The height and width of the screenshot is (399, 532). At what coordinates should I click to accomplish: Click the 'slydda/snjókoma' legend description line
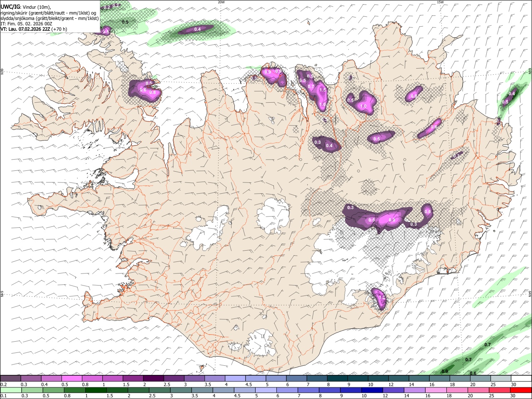pyautogui.click(x=49, y=18)
